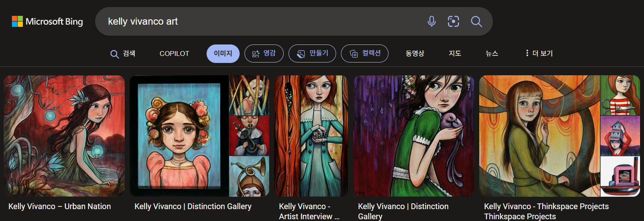Open Artist Interview red-haired girl image
Screen dimensions: 644x221
[311, 136]
